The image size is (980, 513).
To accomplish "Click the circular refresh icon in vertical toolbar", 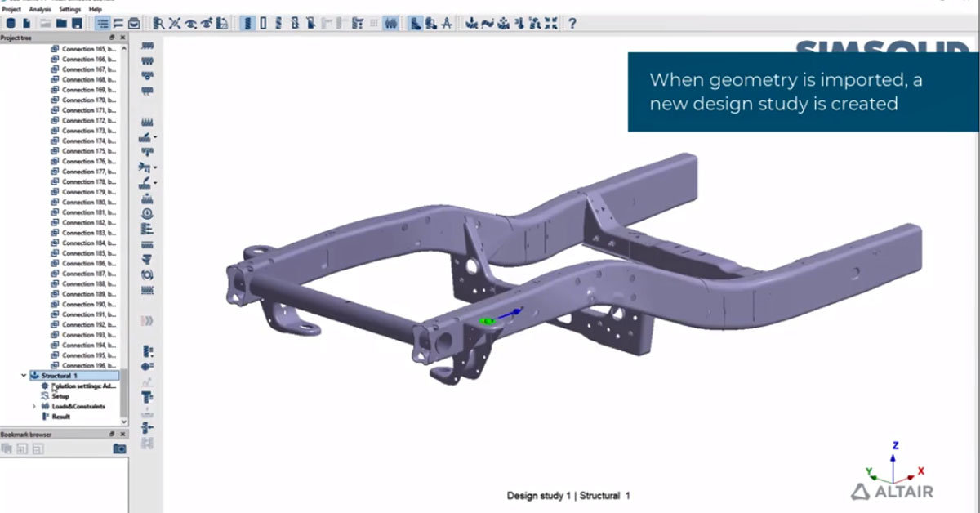I will [147, 274].
